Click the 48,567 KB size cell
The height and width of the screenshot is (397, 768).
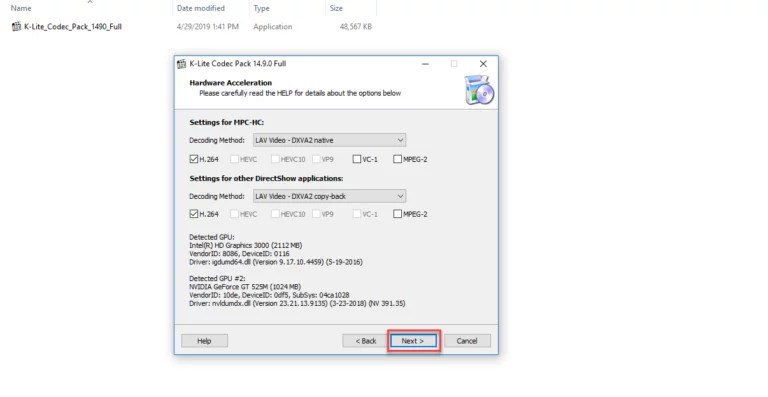(356, 26)
